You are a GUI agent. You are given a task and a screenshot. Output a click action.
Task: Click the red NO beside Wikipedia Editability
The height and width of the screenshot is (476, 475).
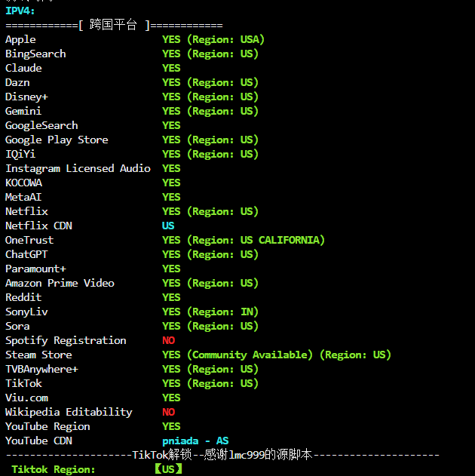pyautogui.click(x=169, y=412)
